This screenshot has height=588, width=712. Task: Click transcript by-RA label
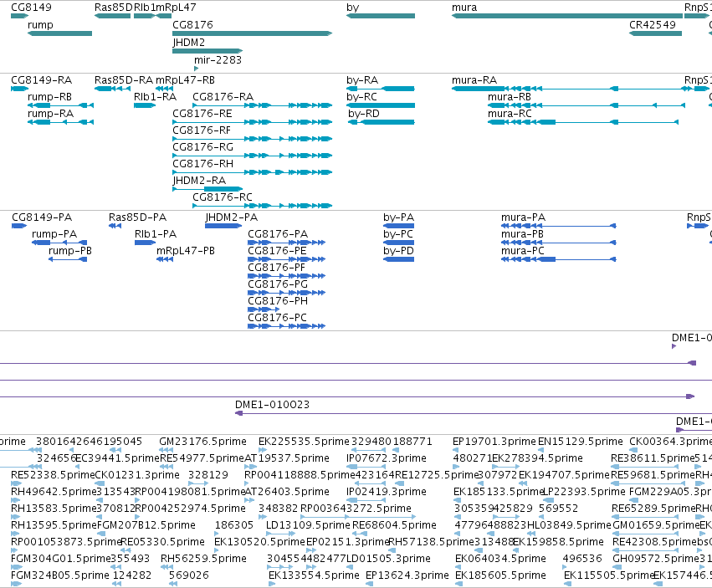362,80
